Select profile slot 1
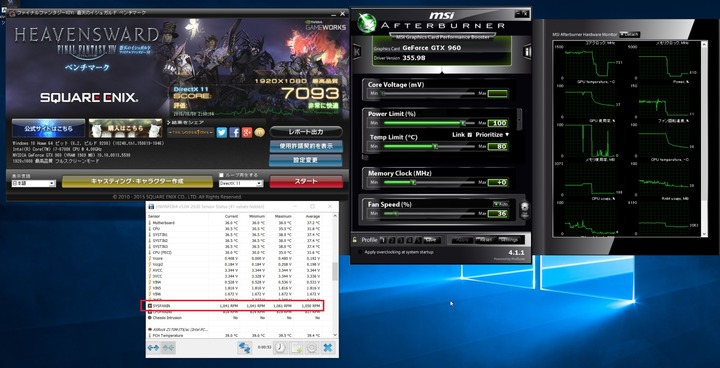 click(382, 240)
